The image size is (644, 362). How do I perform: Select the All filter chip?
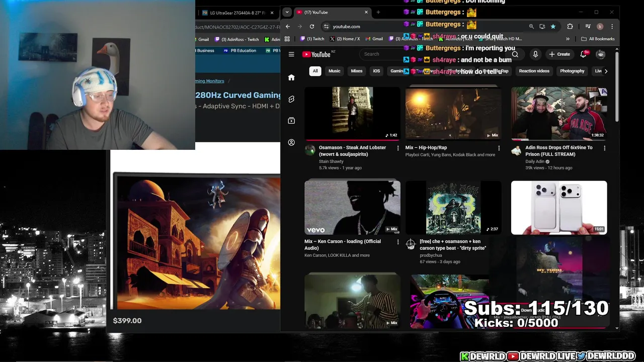click(x=315, y=71)
